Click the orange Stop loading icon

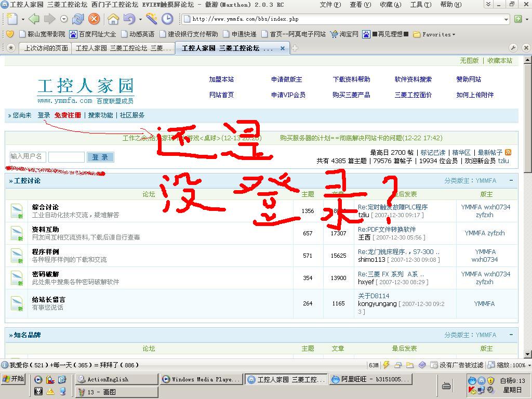[x=94, y=19]
